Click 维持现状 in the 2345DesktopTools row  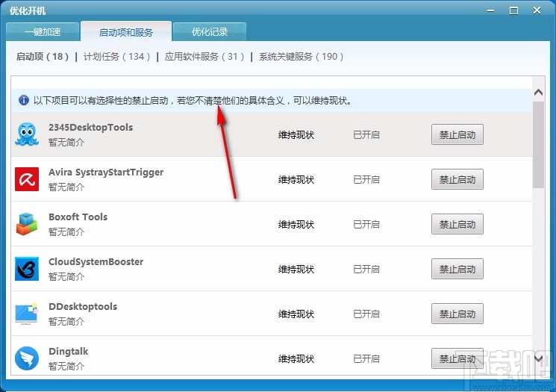[296, 135]
